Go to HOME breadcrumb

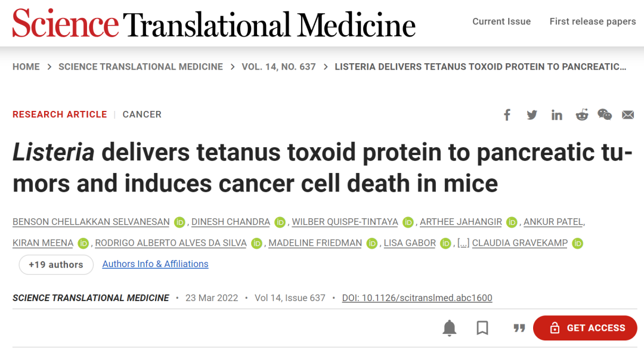[26, 67]
